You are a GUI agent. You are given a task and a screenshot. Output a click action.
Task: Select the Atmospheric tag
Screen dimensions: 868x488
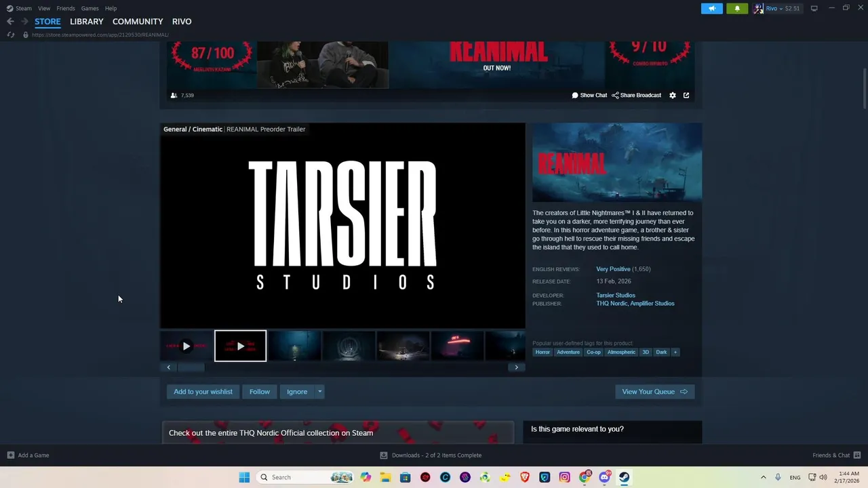click(621, 352)
